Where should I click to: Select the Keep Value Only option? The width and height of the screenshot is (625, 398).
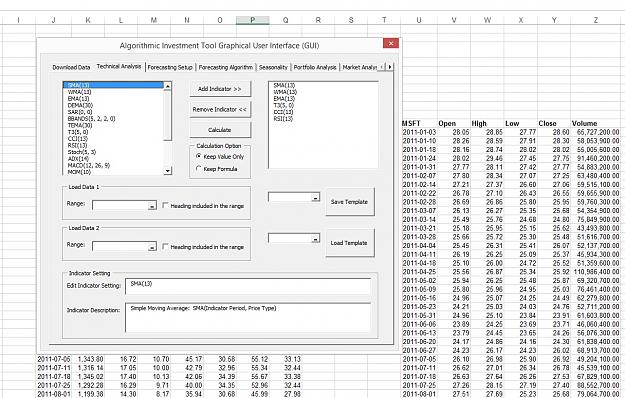(220, 157)
